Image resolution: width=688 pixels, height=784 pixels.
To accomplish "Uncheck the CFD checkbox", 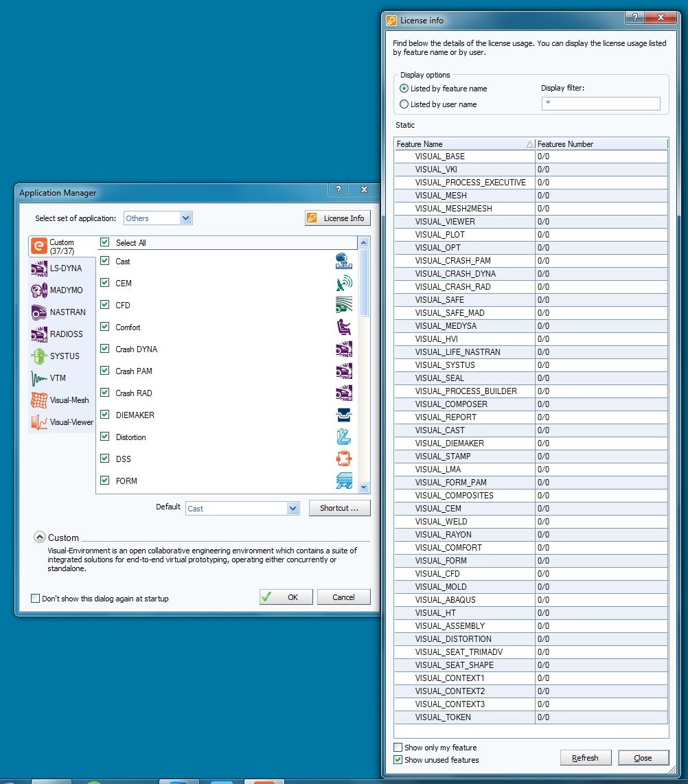I will [x=104, y=305].
